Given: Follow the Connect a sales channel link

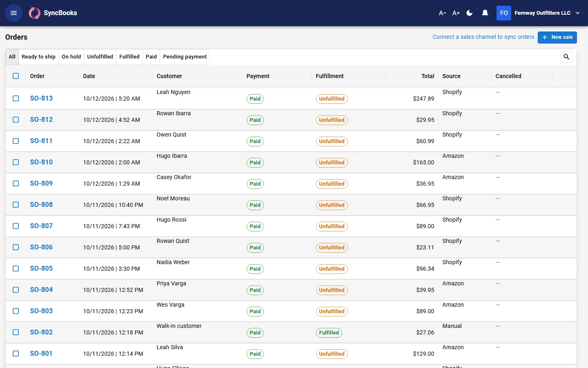Looking at the screenshot, I should pos(483,37).
